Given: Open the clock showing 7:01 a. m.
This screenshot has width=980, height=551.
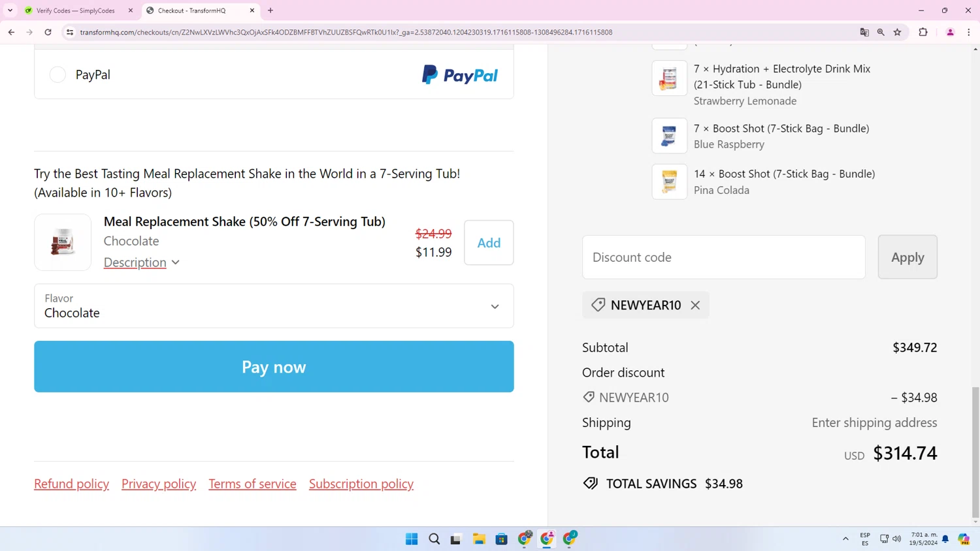Looking at the screenshot, I should tap(924, 539).
